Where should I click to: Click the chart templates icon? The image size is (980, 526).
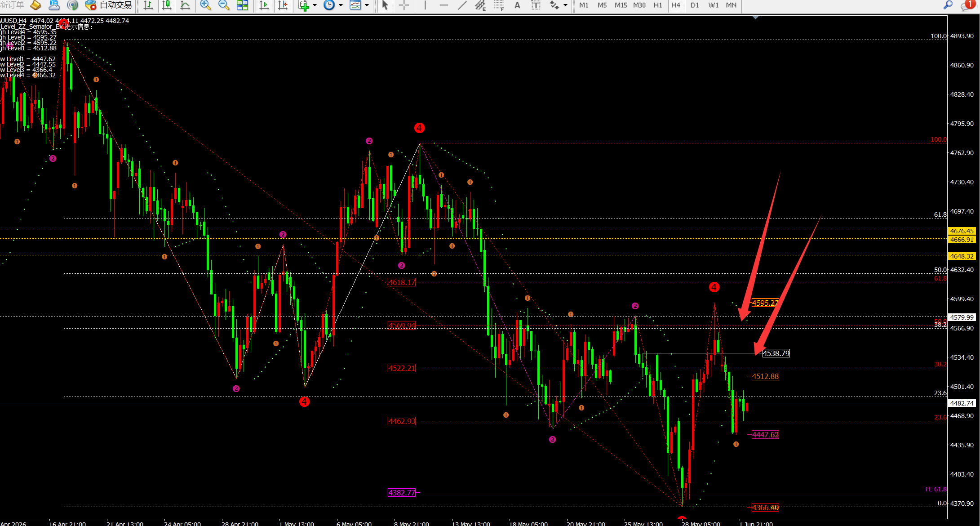point(355,5)
